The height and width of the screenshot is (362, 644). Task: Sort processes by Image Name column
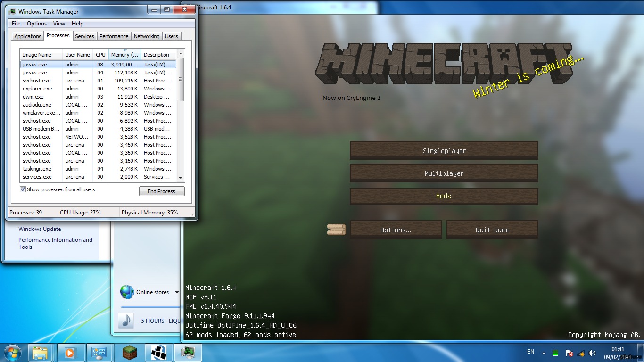(x=41, y=55)
